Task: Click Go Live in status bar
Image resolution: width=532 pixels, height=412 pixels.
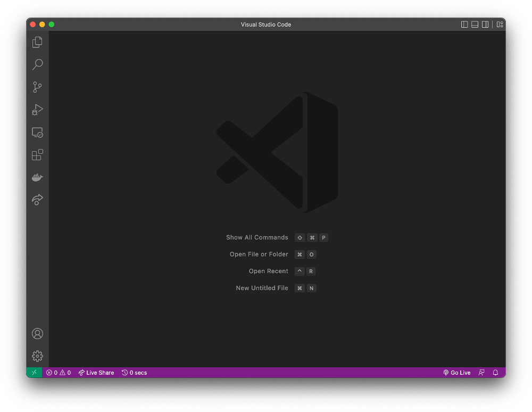Action: coord(456,373)
